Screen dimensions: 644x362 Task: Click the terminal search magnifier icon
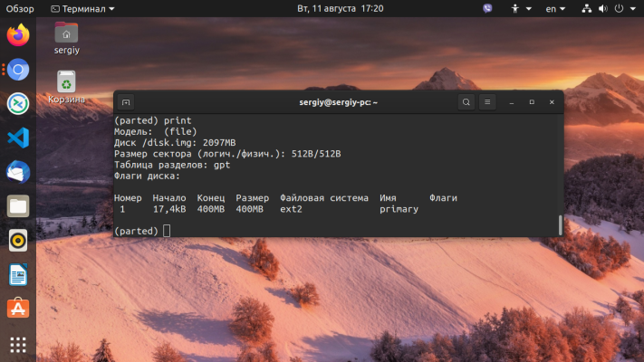coord(466,102)
